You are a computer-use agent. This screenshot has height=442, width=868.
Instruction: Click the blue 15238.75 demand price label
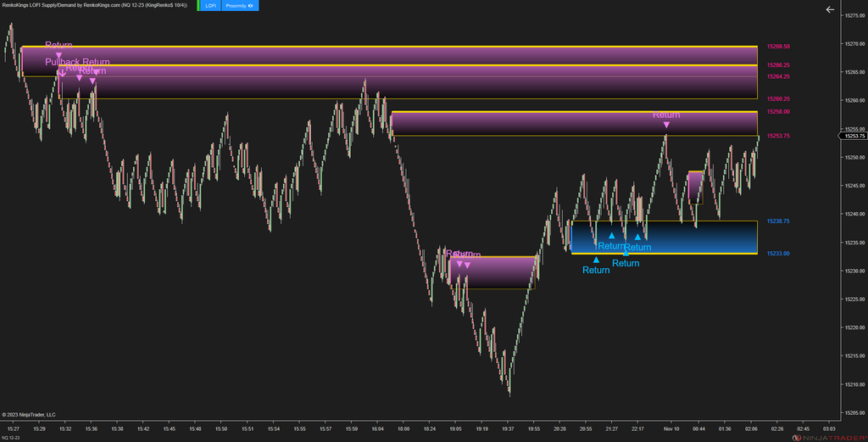[778, 221]
